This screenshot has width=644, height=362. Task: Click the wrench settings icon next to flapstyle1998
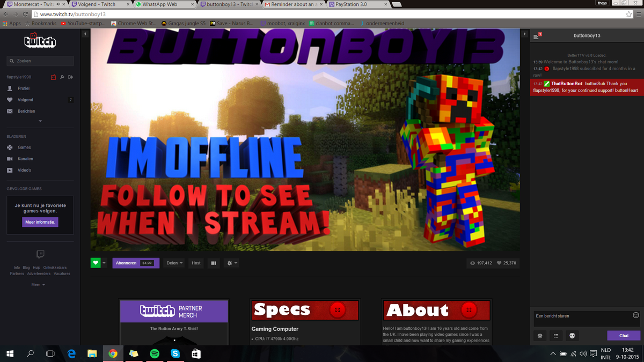coord(62,77)
